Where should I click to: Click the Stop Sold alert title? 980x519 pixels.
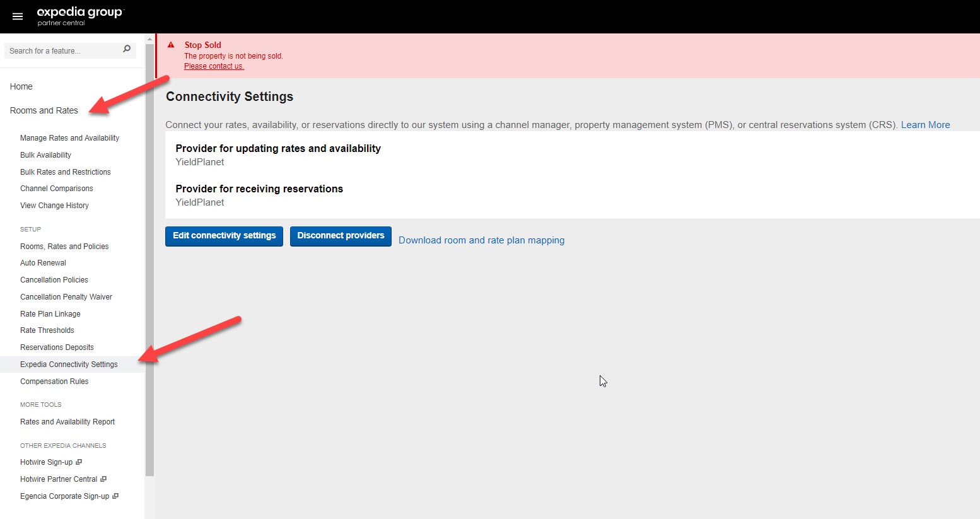coord(202,45)
